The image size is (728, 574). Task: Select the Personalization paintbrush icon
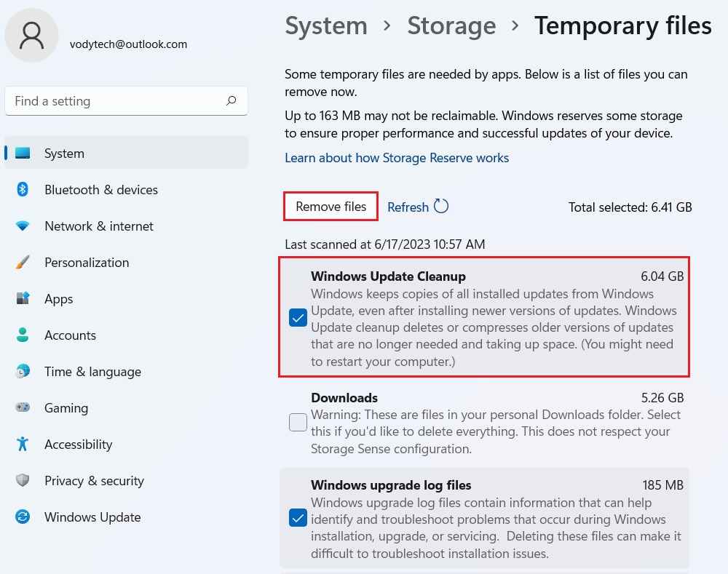[x=23, y=262]
